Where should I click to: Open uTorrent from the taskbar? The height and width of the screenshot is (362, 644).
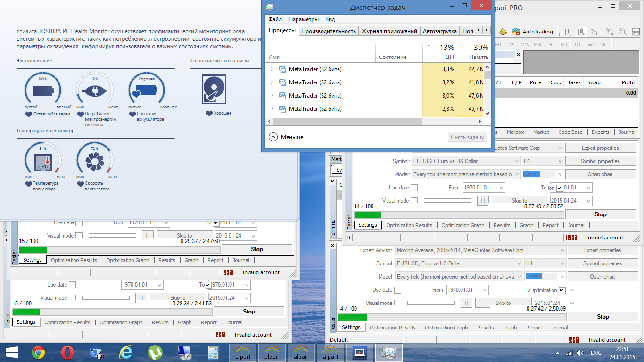pos(155,353)
